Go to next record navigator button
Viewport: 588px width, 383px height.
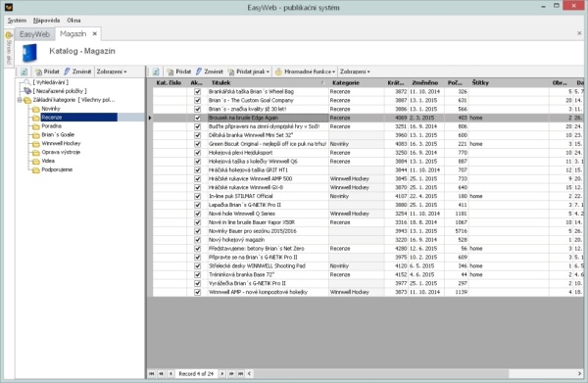click(x=222, y=373)
